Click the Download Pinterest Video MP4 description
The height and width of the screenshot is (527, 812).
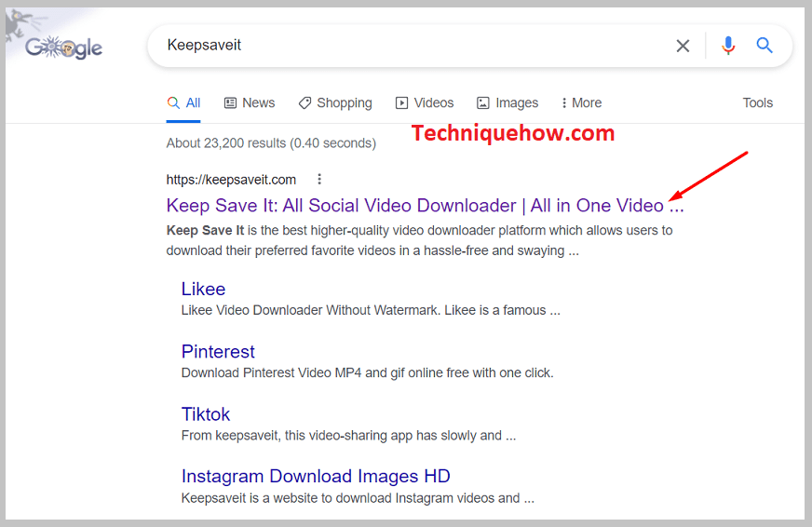click(367, 372)
